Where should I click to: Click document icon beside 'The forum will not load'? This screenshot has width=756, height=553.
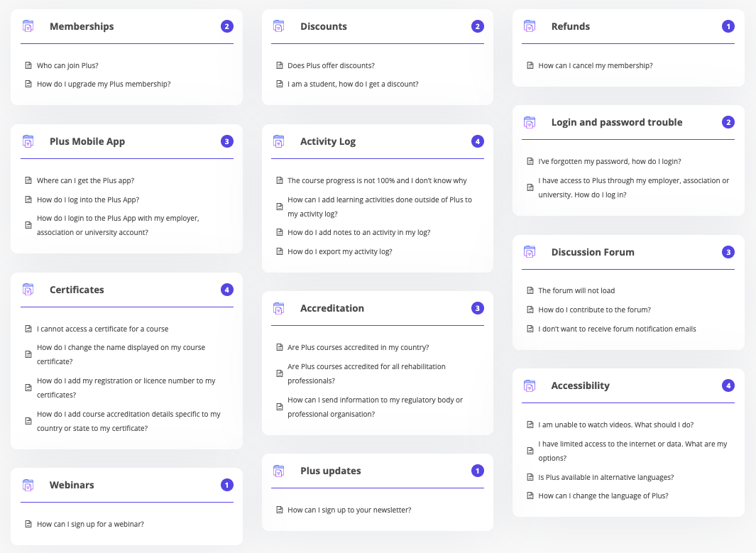point(530,290)
